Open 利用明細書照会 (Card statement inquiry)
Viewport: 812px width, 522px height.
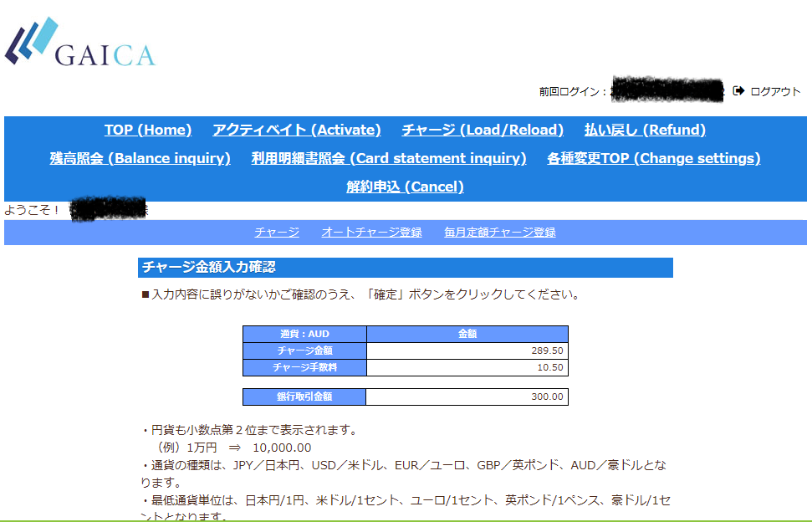(389, 158)
